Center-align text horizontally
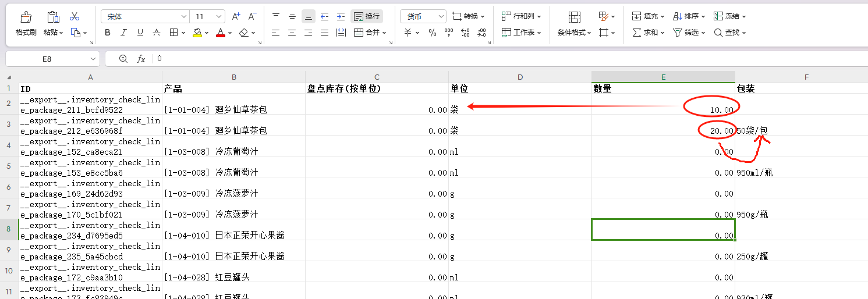The height and width of the screenshot is (299, 868). coord(292,33)
